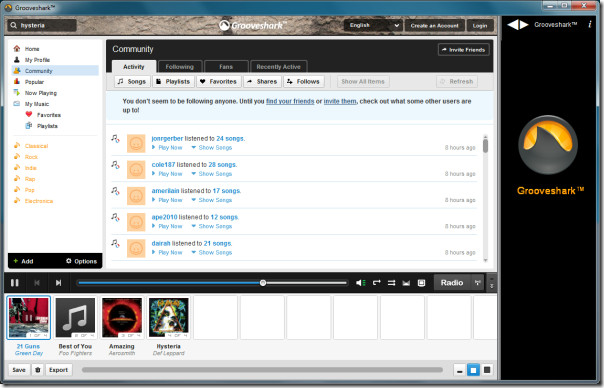This screenshot has height=388, width=604.
Task: Mute the player volume speaker icon
Action: tap(361, 283)
